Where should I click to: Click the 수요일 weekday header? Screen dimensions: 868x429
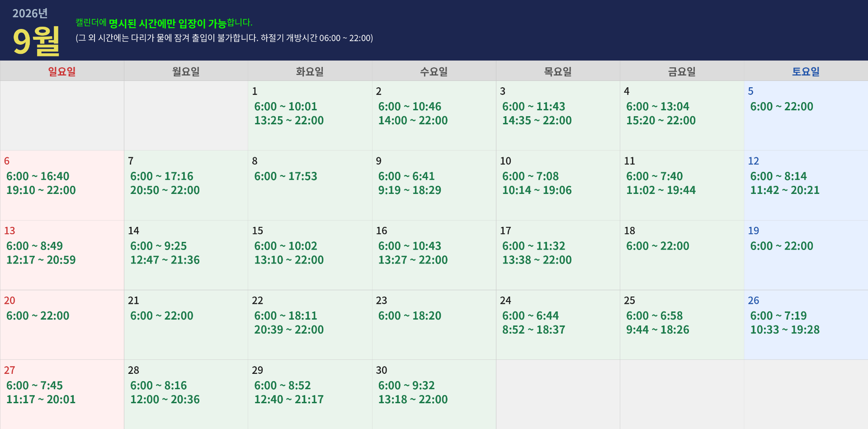[434, 71]
